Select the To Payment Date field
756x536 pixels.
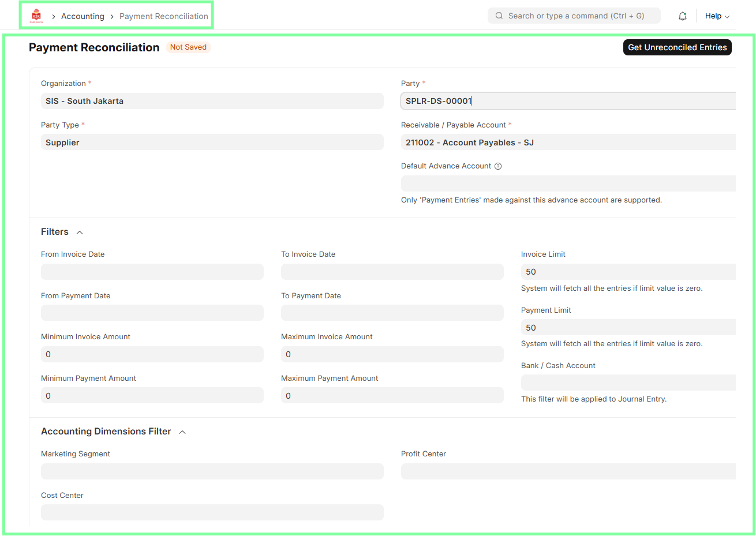(392, 312)
